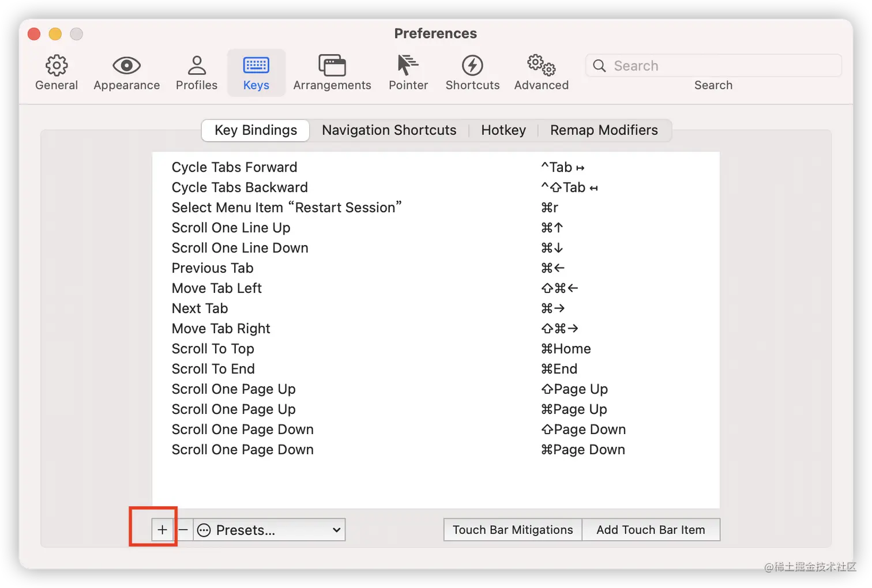Select the Keys preferences pane
Viewport: 872px width, 588px height.
tap(256, 73)
